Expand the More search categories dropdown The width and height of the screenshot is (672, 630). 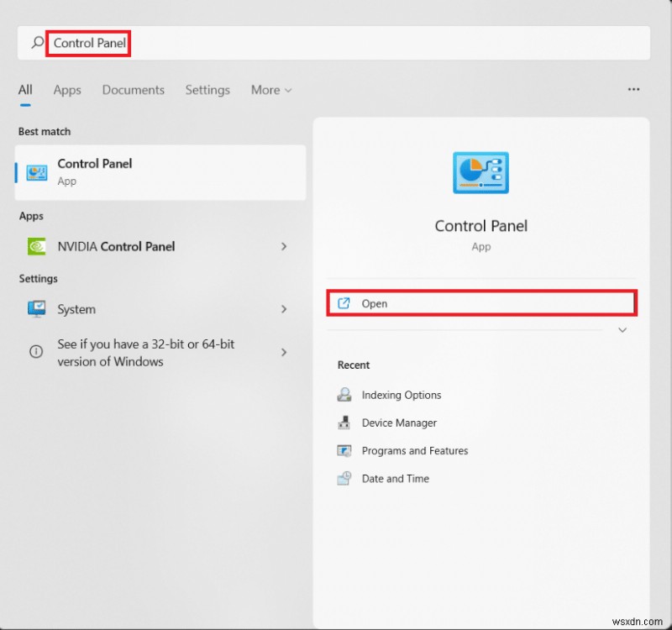[x=270, y=90]
